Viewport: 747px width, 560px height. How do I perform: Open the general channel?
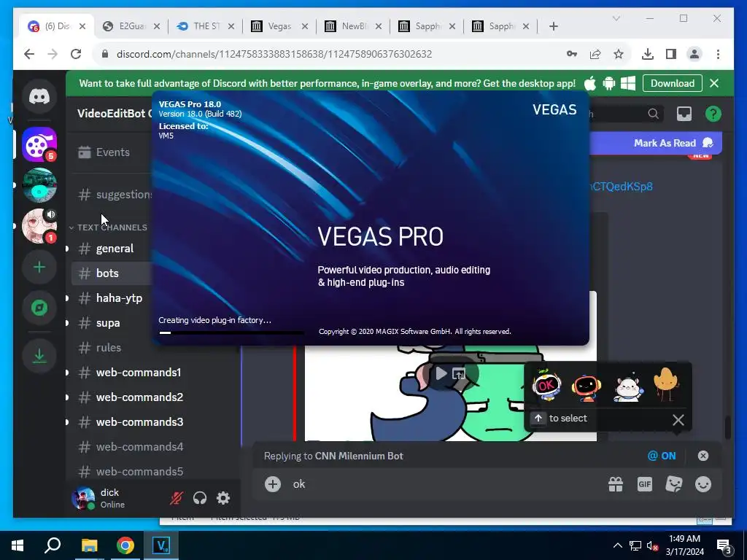coord(112,249)
